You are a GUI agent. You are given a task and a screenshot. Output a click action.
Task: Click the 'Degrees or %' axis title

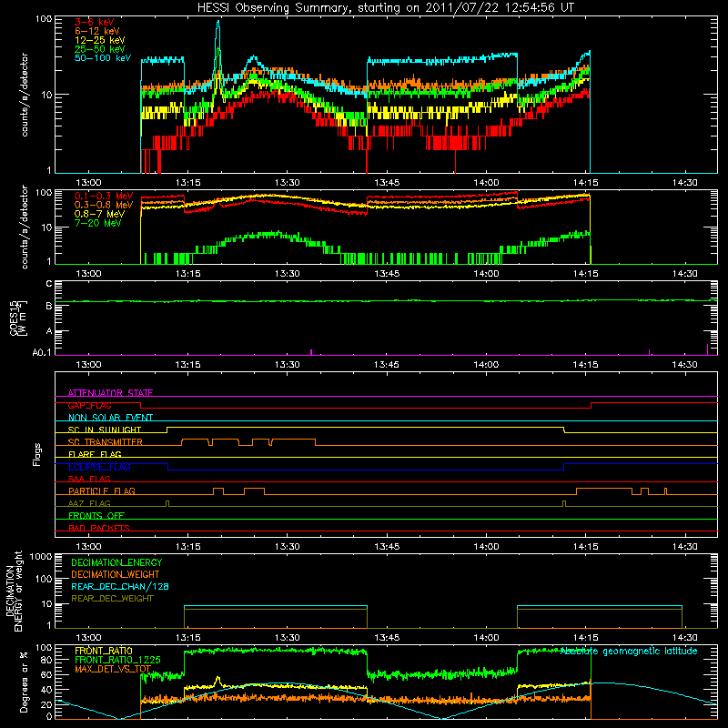click(24, 682)
